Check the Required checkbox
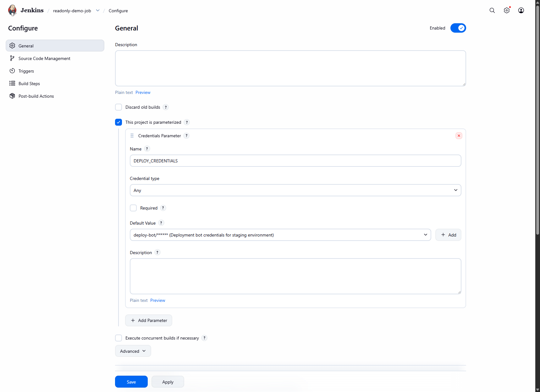 click(x=133, y=208)
